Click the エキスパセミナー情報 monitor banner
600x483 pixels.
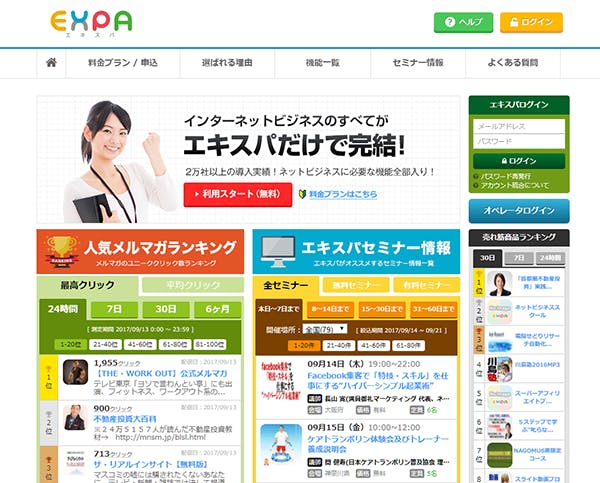356,251
